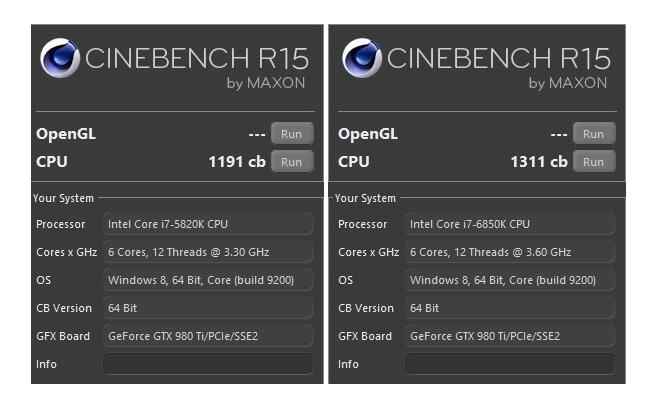Select the i7-6850K Processor field

click(510, 224)
